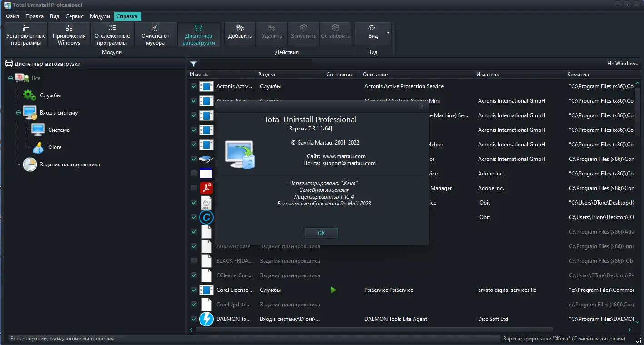Click the support@martau.com email link
The width and height of the screenshot is (644, 345).
pos(349,163)
